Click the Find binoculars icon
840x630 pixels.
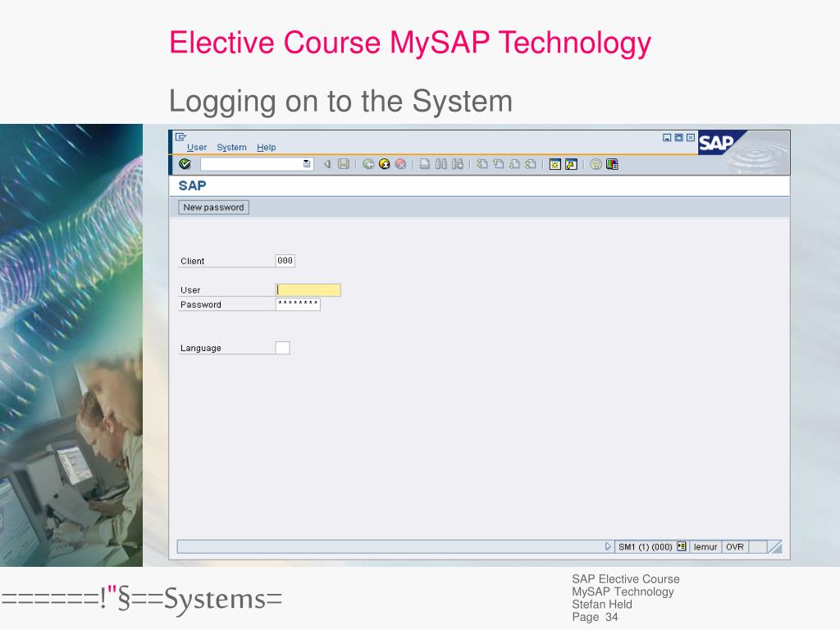point(441,164)
